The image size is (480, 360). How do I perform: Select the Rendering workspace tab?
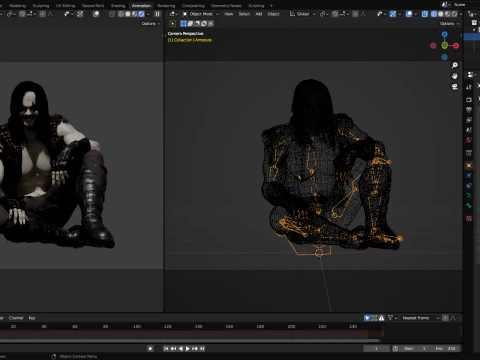[x=166, y=6]
